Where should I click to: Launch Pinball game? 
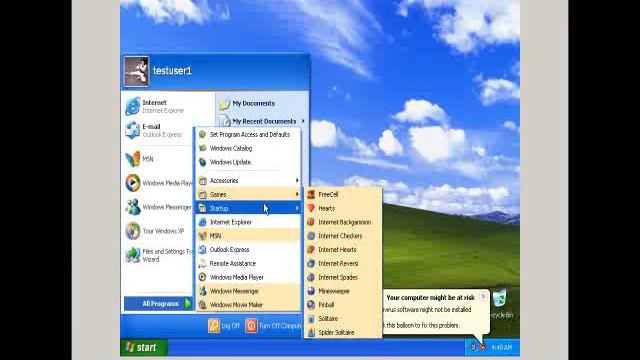tap(343, 305)
